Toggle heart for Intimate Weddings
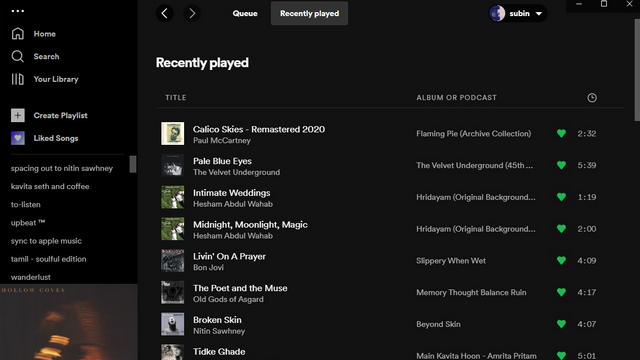The width and height of the screenshot is (640, 360). click(561, 197)
